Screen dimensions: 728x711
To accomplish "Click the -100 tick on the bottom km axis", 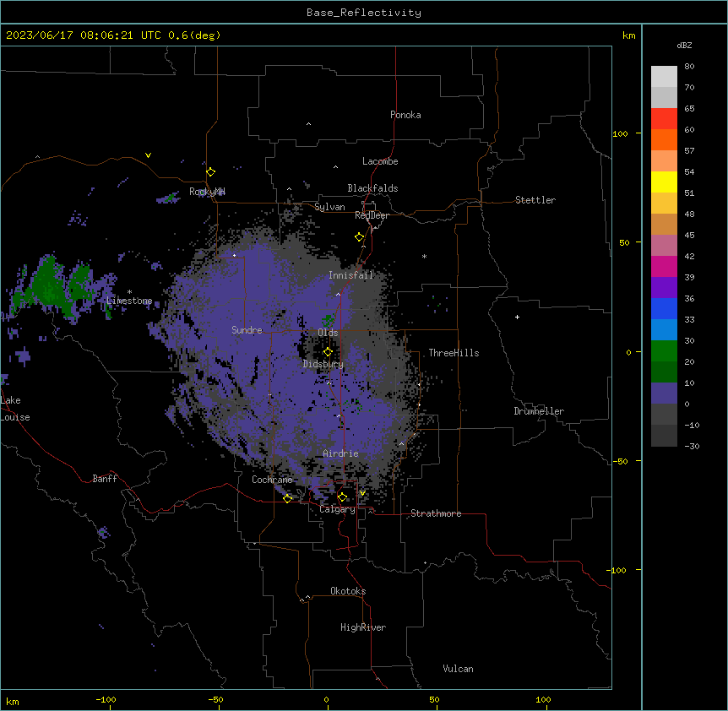I will click(x=106, y=700).
